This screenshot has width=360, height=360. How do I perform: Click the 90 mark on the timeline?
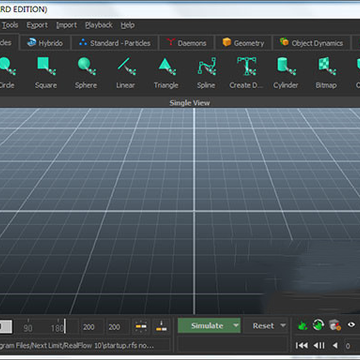point(28,329)
